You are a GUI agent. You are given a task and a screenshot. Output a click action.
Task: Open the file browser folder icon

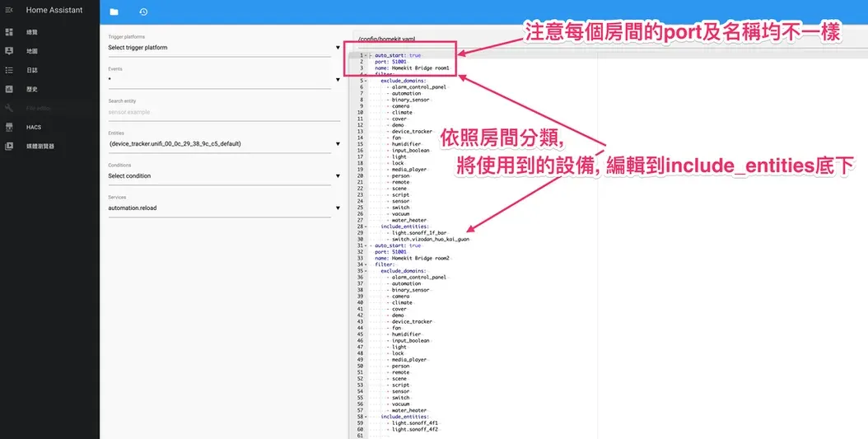pos(114,12)
